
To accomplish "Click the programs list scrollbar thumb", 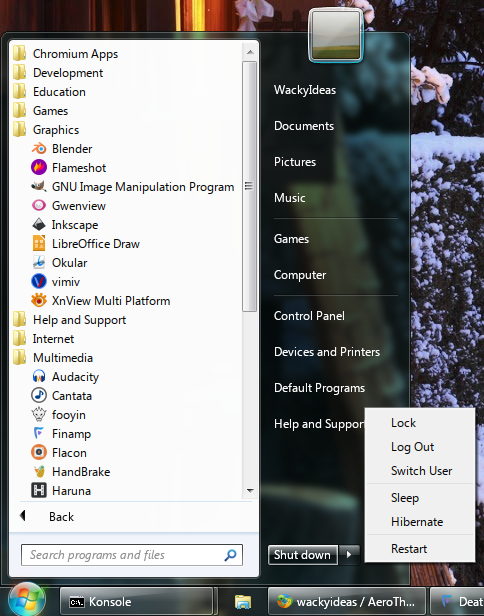I will coord(249,186).
